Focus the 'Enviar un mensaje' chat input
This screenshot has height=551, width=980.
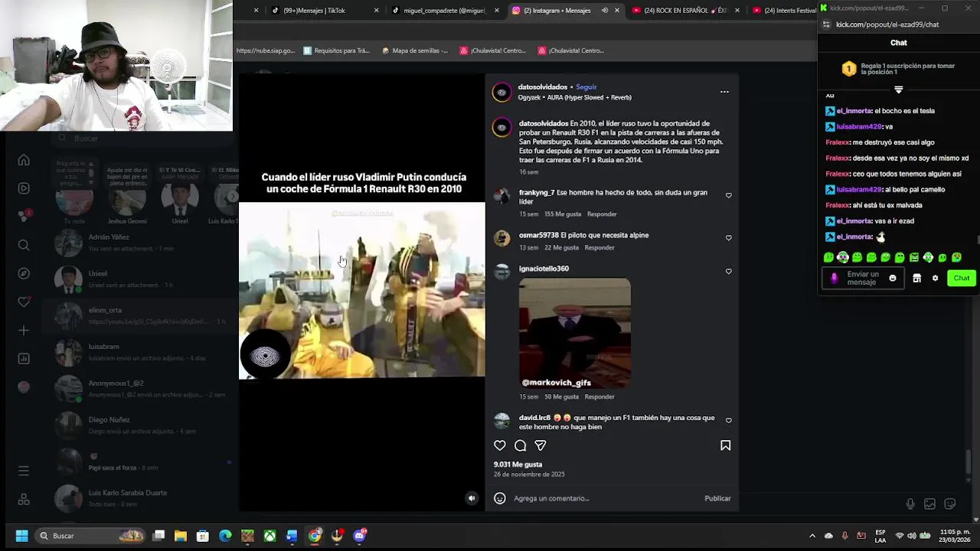[x=863, y=279]
